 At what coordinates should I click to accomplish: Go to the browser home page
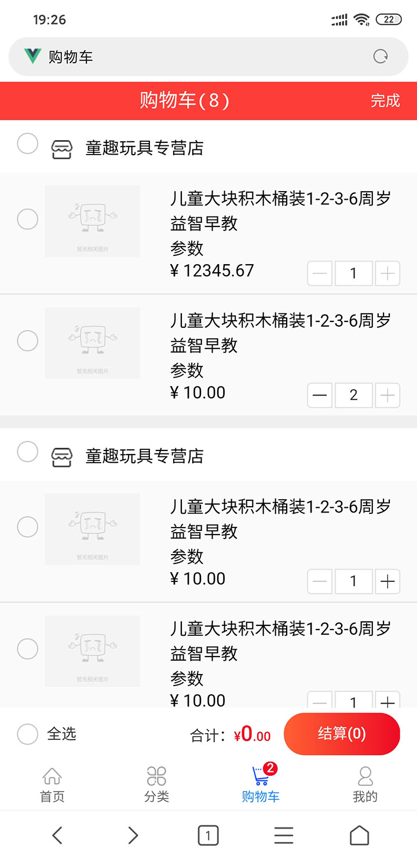coord(359,836)
